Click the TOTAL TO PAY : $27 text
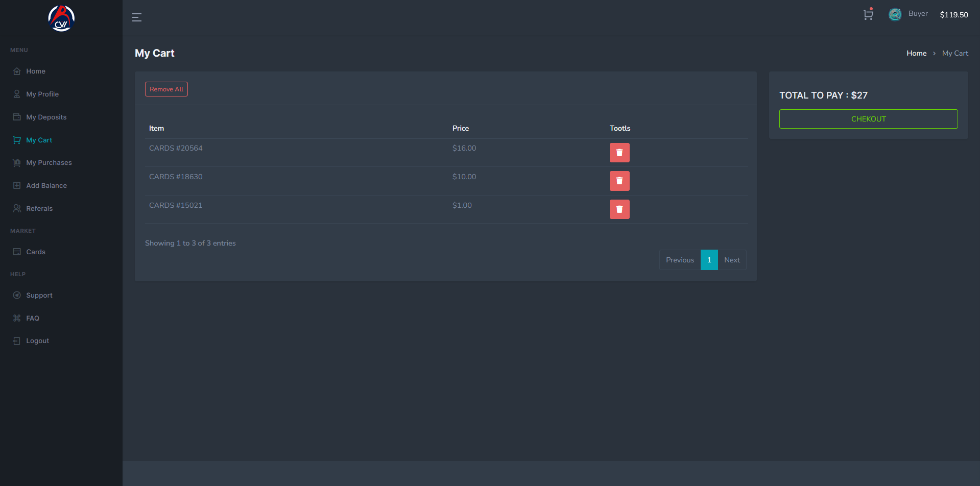Viewport: 980px width, 486px height. [x=823, y=95]
